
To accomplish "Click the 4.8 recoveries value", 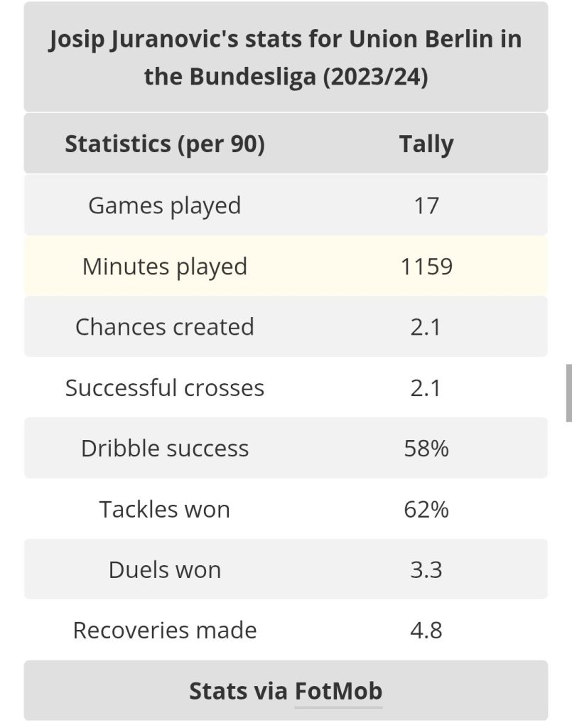I will point(426,631).
